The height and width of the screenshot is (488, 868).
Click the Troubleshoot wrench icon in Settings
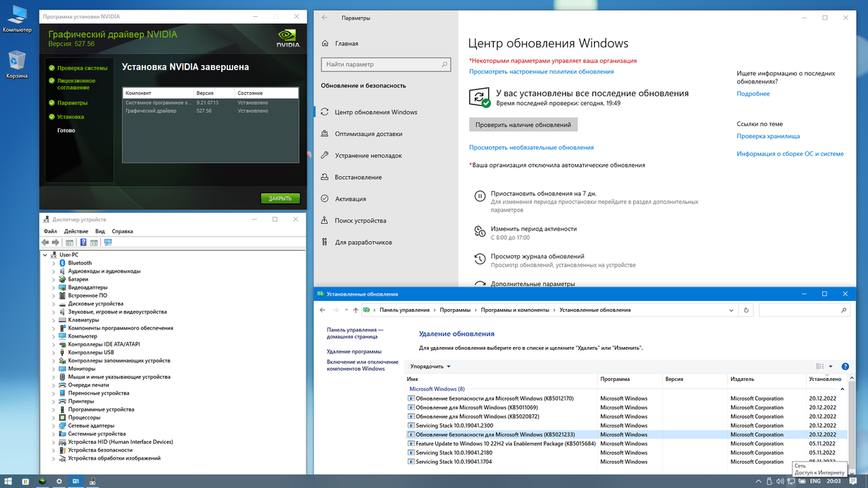[325, 156]
